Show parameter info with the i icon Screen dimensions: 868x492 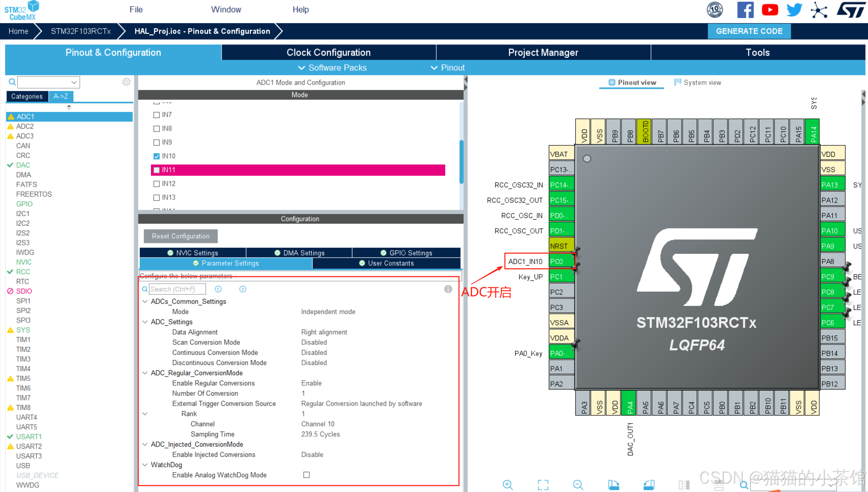(x=448, y=289)
